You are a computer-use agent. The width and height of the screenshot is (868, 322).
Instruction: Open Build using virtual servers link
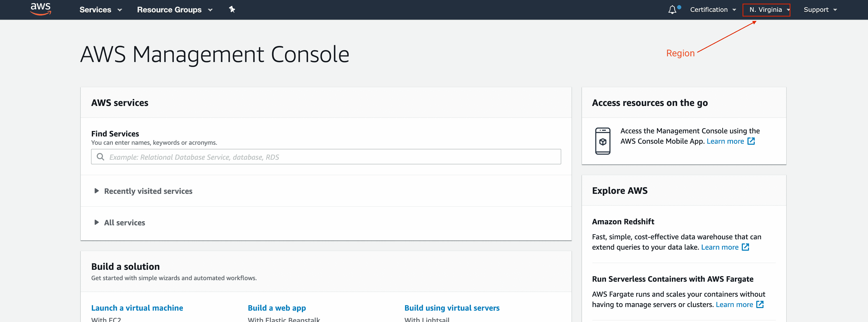452,308
